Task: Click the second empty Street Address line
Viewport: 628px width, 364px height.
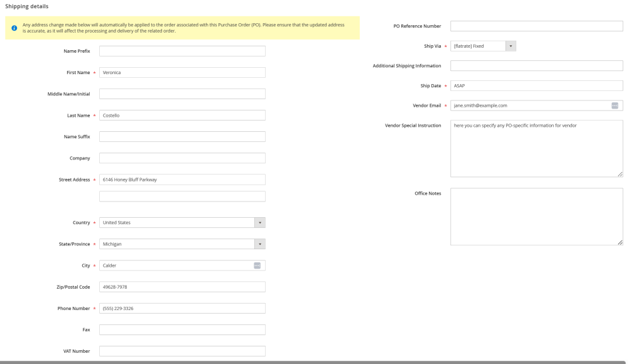Action: pyautogui.click(x=182, y=196)
